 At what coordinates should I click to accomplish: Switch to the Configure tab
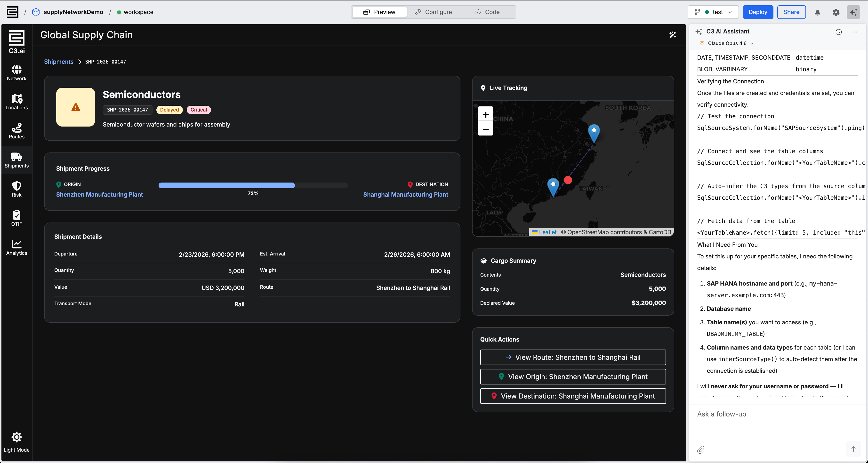point(433,12)
